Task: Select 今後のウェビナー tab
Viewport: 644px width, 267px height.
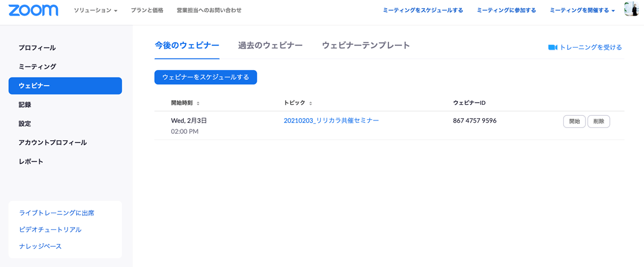Action: pos(187,45)
